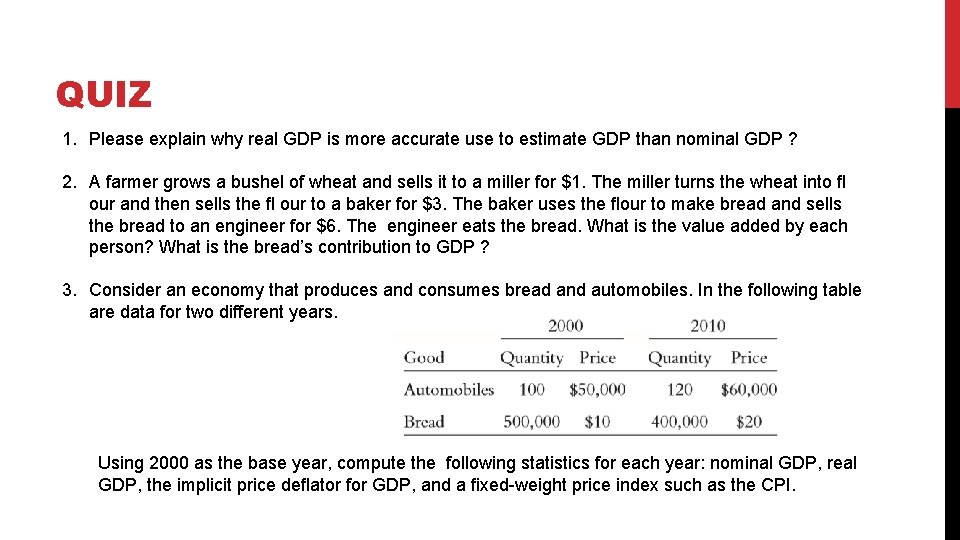Viewport: 960px width, 540px height.
Task: Click the 2010 year column header
Action: tap(708, 326)
